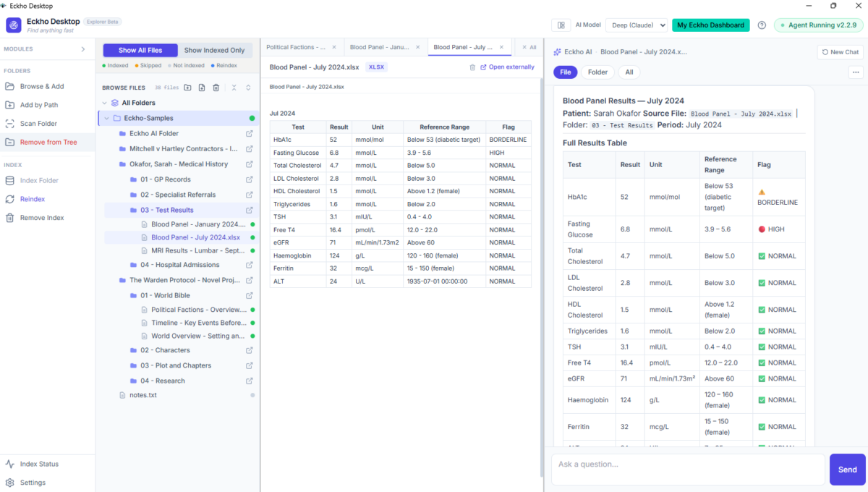This screenshot has height=492, width=868.
Task: Collapse the Eckho-Samples folder chevron
Action: pyautogui.click(x=107, y=118)
